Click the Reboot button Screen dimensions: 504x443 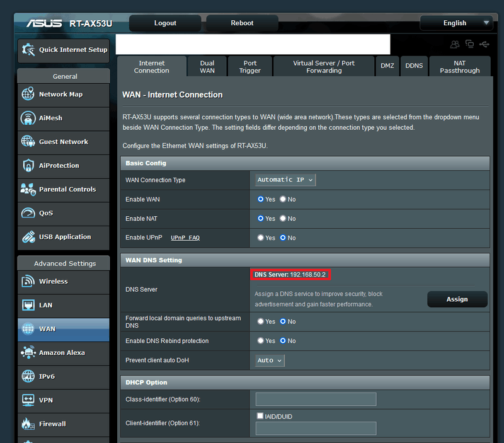pyautogui.click(x=242, y=23)
